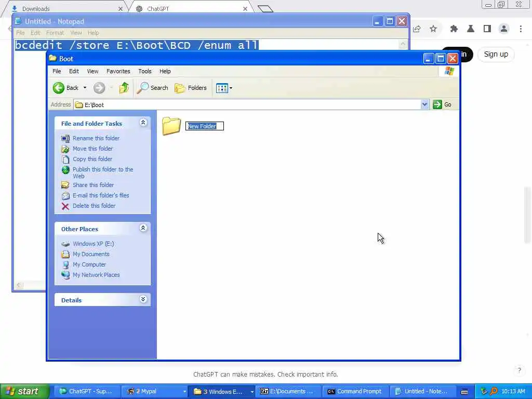Collapse the Other Places panel
The image size is (532, 399).
[x=143, y=228]
